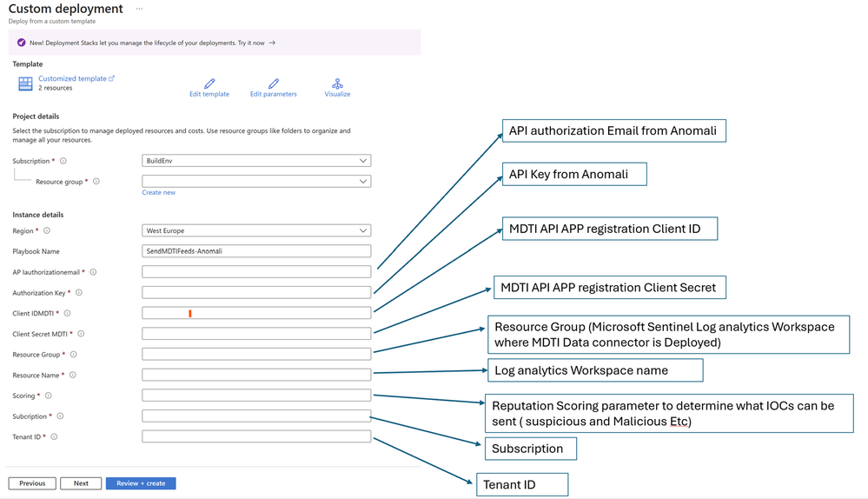Screen dimensions: 868x499
Task: Click the AP Iauthorizationemail input field
Action: [x=256, y=271]
